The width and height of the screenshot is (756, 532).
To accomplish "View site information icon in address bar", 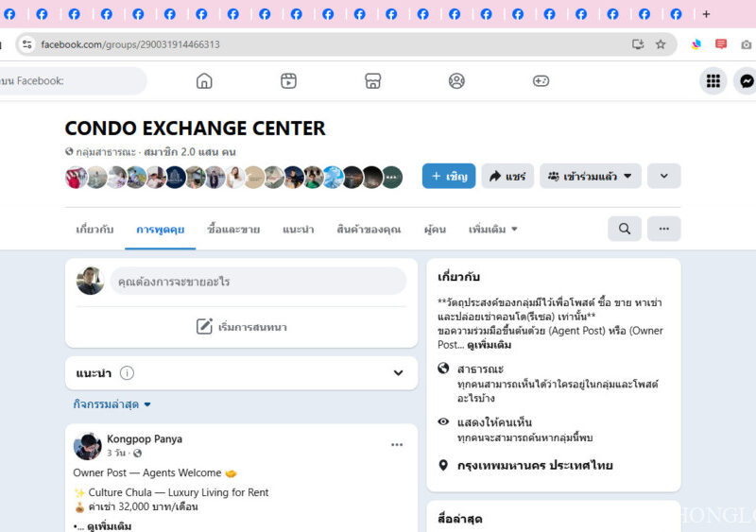I will [27, 44].
